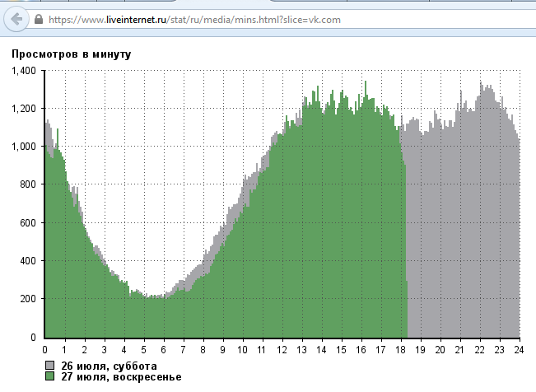Click the browser back arrow button

16,19
